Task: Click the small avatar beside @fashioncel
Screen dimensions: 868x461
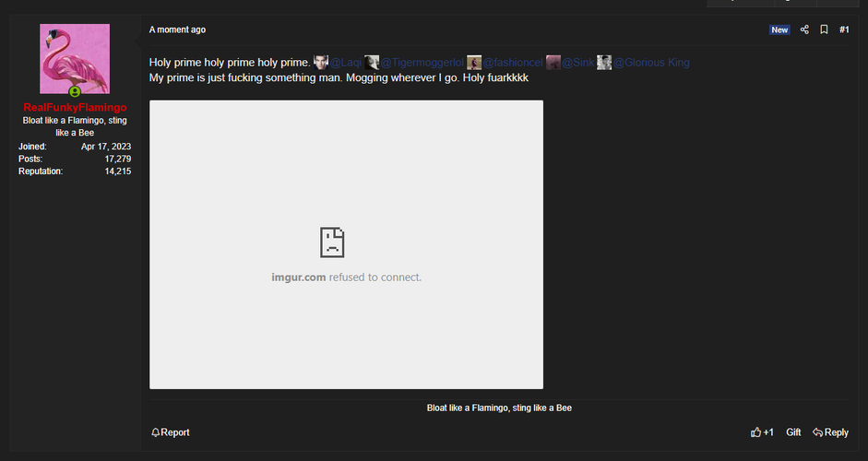Action: 474,63
